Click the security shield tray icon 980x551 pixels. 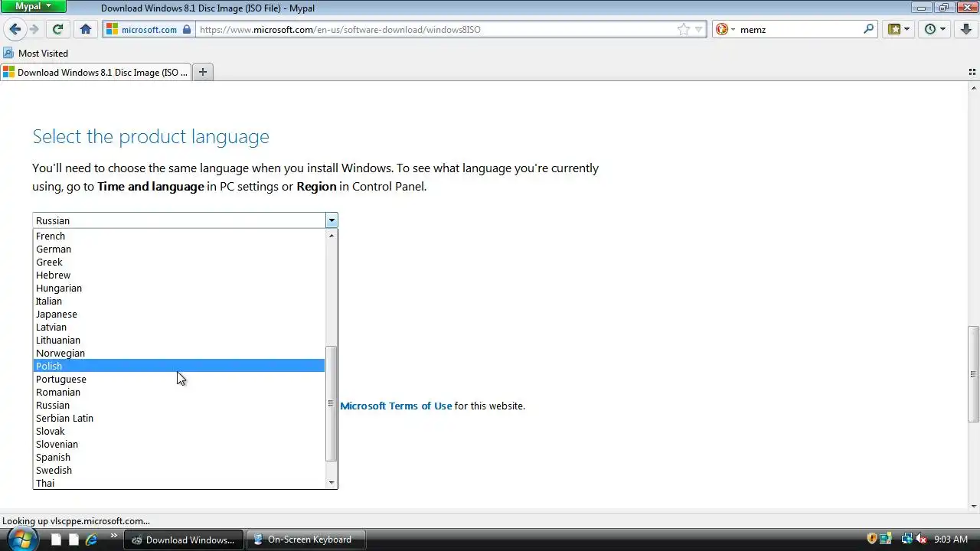872,540
